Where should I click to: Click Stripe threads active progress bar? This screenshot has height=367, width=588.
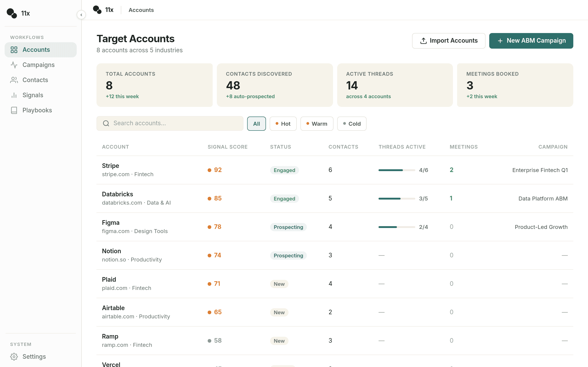(x=396, y=170)
